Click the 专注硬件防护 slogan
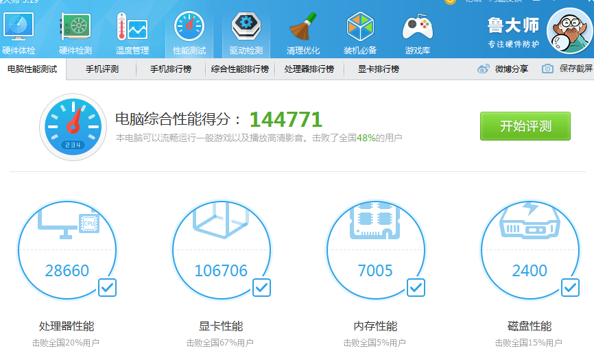Viewport: 594px width, 364px height. (x=513, y=45)
